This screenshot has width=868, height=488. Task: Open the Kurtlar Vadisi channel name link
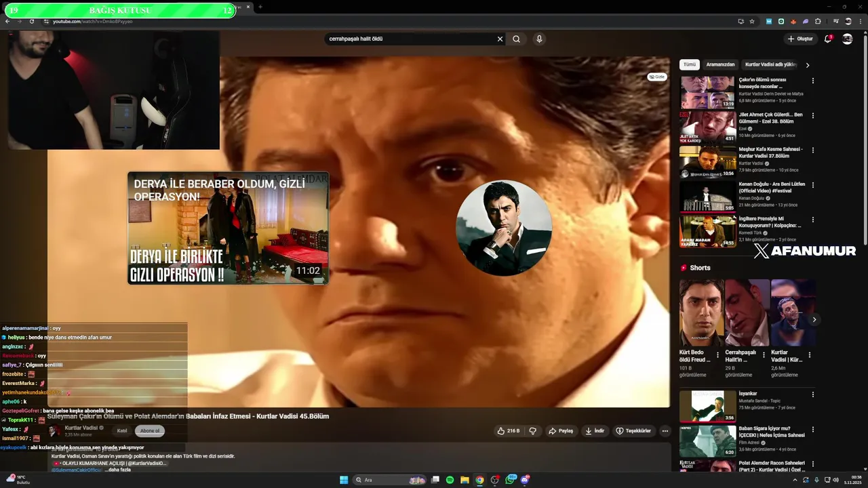pos(81,428)
